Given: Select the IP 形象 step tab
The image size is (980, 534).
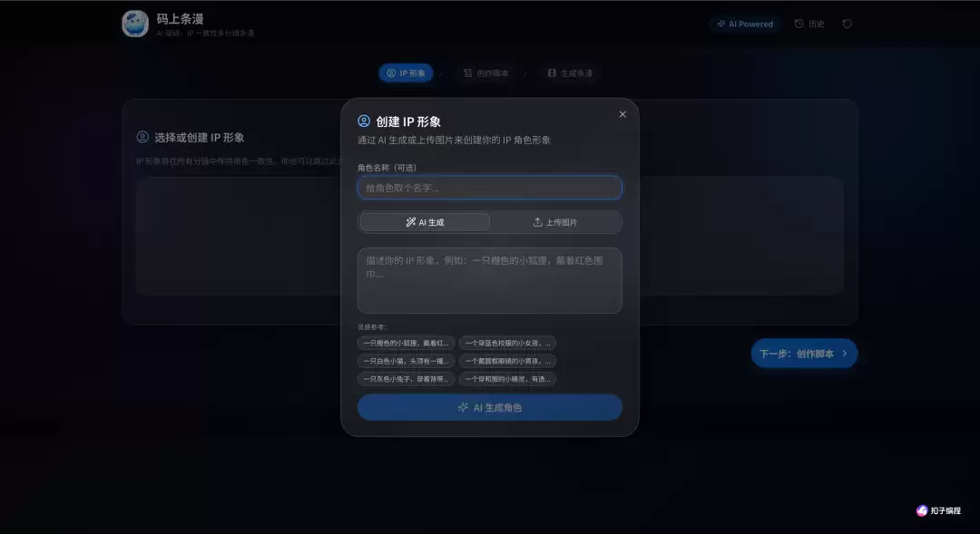Looking at the screenshot, I should (407, 73).
